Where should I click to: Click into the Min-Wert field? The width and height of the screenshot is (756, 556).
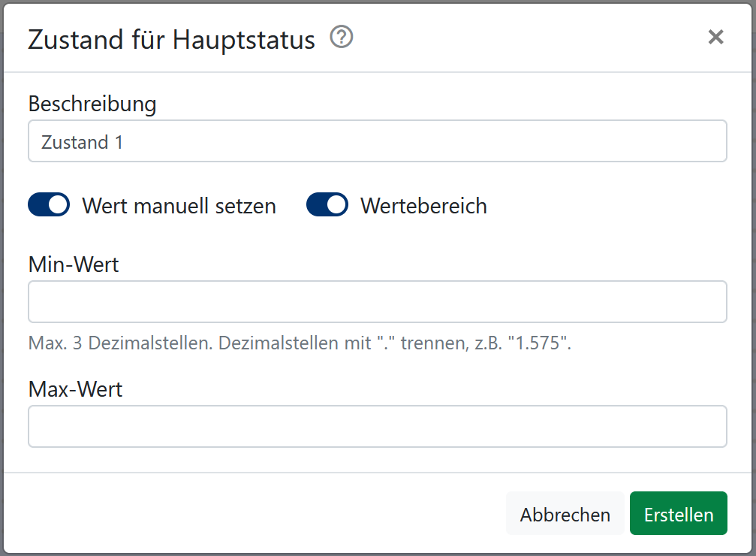point(378,301)
